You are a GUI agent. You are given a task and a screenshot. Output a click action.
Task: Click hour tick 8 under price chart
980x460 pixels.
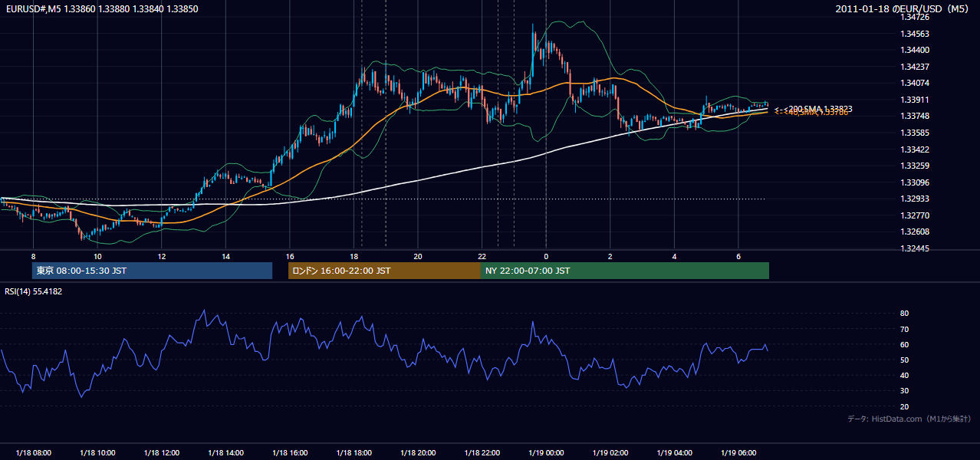point(33,255)
